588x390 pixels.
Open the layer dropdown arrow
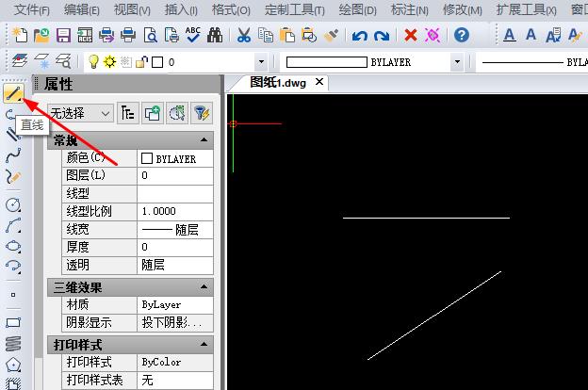click(x=261, y=62)
